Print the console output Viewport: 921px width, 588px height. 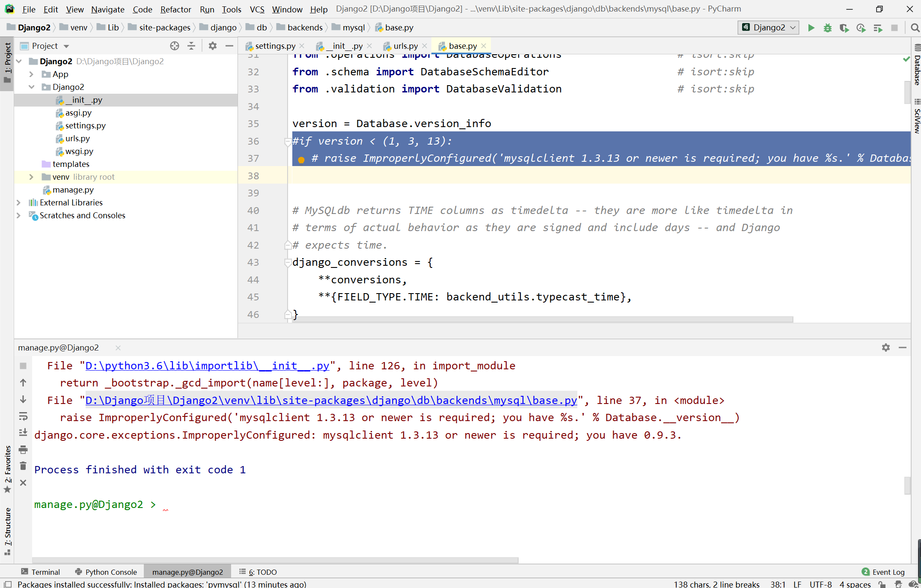click(23, 449)
